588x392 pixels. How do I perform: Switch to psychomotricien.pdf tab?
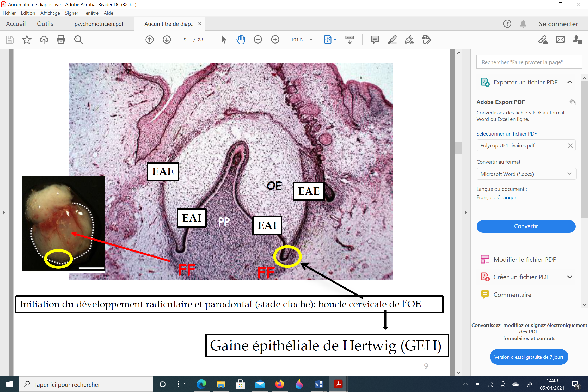tap(99, 24)
